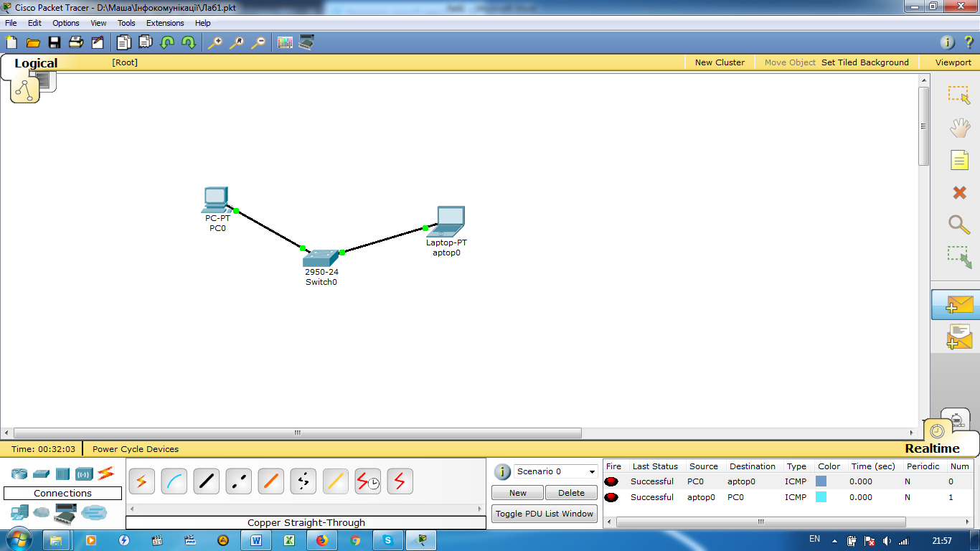The height and width of the screenshot is (551, 980).
Task: Choose the Resize Shape tool
Action: 959,257
